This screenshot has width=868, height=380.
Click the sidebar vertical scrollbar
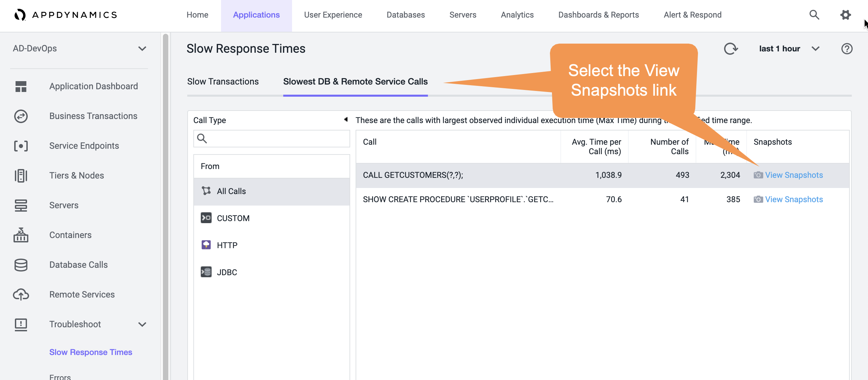tap(166, 206)
